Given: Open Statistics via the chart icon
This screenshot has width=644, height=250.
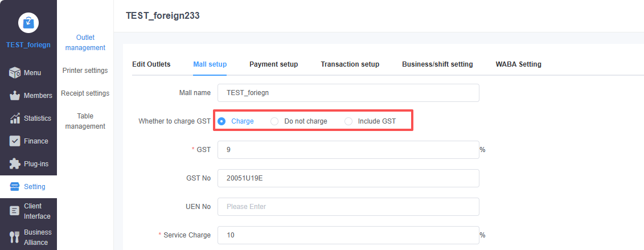Looking at the screenshot, I should (15, 118).
